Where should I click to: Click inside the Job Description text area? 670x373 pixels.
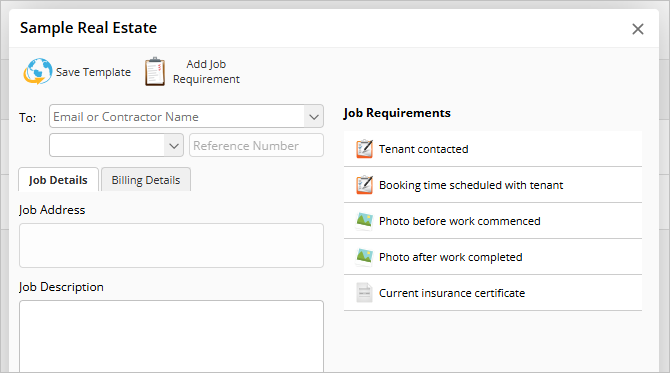coord(171,336)
